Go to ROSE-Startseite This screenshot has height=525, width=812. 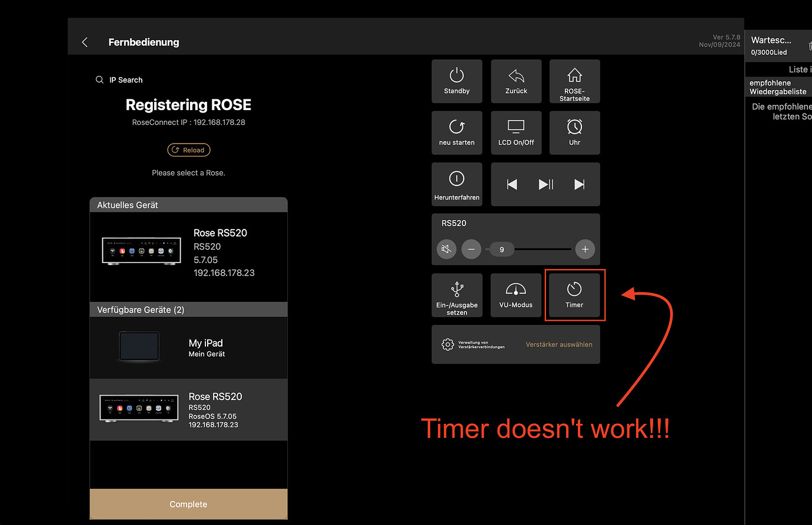(575, 81)
